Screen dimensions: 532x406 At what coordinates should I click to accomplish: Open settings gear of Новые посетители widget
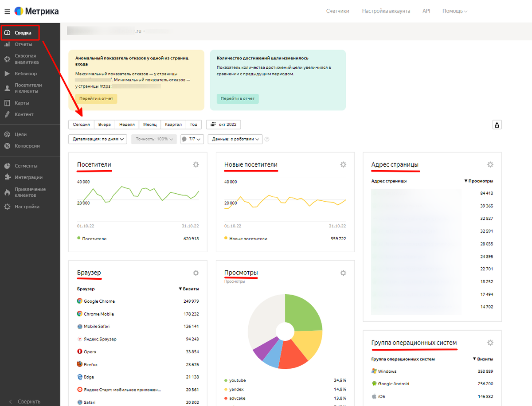tap(343, 164)
